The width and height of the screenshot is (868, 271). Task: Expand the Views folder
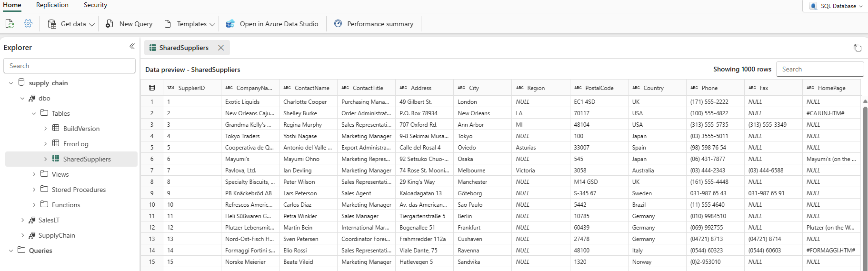34,175
